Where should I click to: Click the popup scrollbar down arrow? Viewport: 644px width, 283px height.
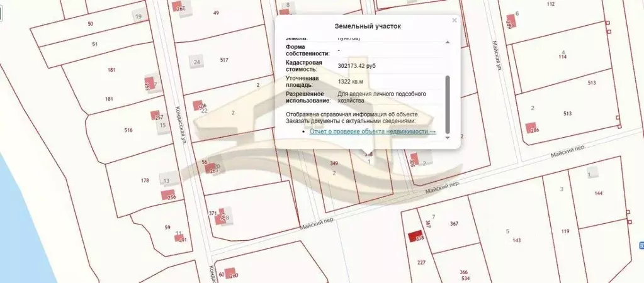point(447,137)
